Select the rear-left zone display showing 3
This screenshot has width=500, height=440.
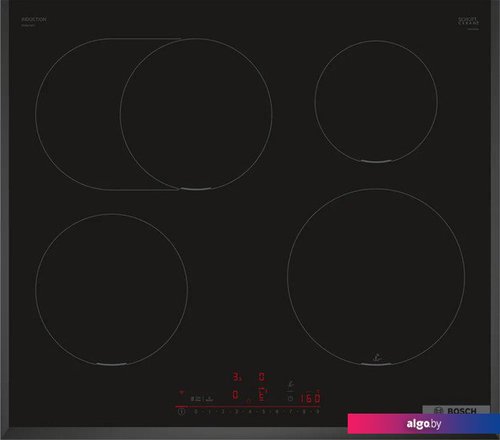click(x=237, y=377)
